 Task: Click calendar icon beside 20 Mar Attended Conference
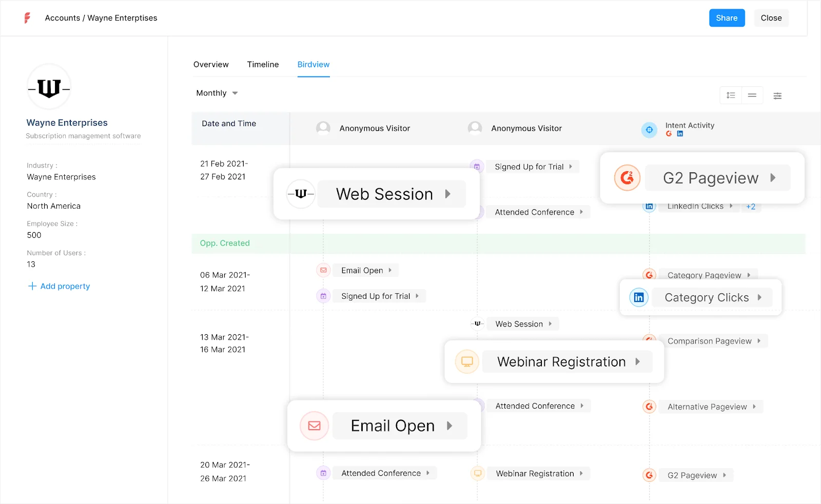(x=323, y=473)
